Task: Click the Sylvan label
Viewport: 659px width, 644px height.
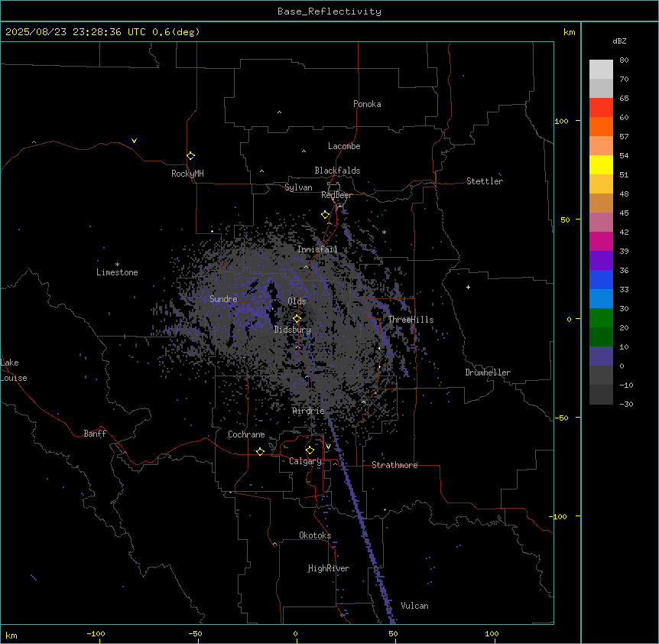Action: point(298,187)
